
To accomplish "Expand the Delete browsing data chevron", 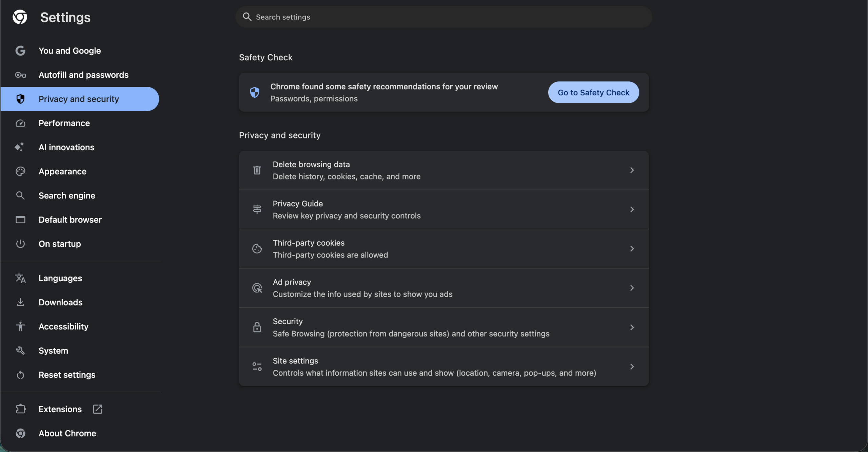I will pyautogui.click(x=632, y=170).
